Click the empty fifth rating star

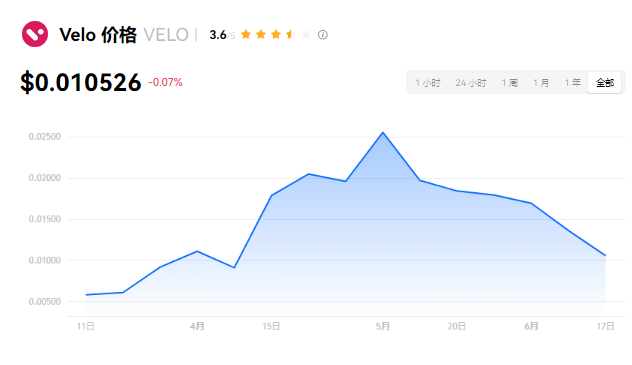(306, 35)
